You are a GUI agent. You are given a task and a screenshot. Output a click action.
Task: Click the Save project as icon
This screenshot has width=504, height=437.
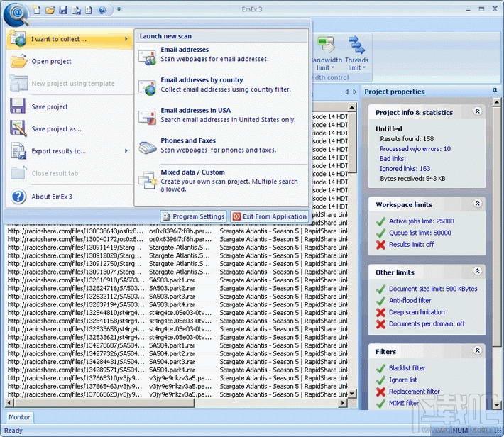(x=18, y=128)
